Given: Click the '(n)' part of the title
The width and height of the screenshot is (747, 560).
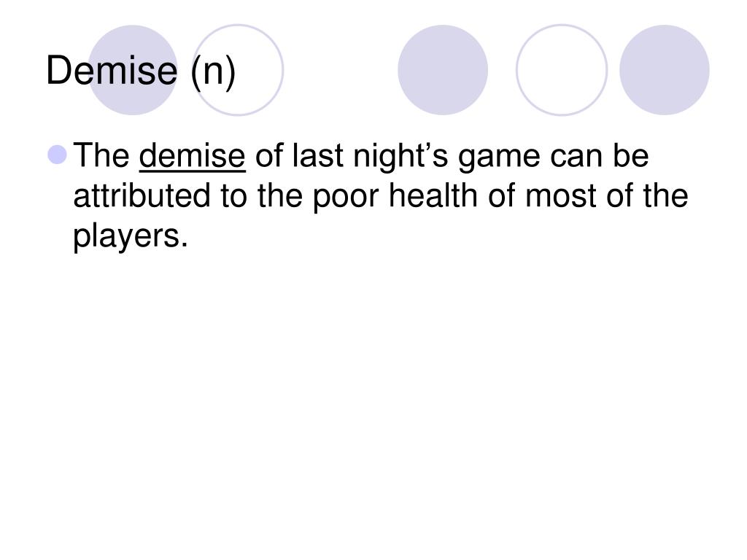Looking at the screenshot, I should click(214, 72).
